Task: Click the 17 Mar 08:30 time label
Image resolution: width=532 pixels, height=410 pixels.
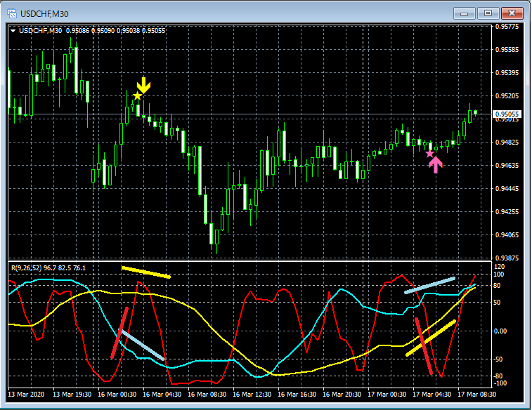Action: (x=477, y=395)
